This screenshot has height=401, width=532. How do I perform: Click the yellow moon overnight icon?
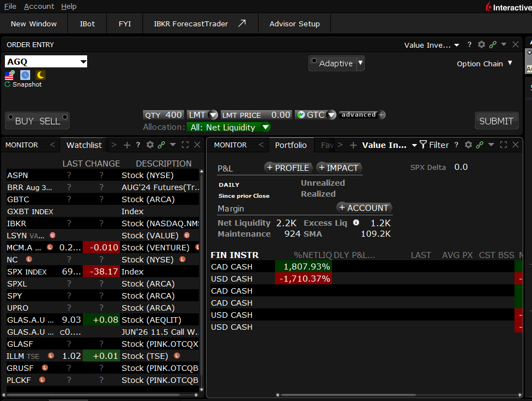(41, 75)
